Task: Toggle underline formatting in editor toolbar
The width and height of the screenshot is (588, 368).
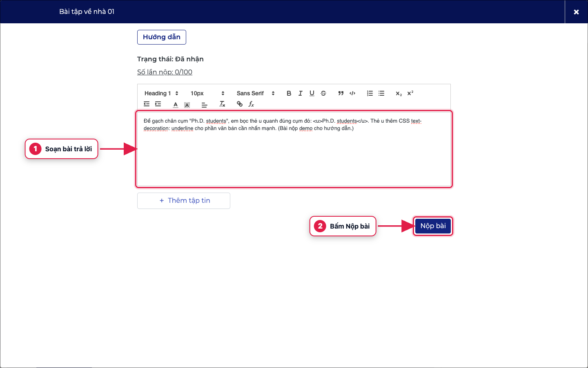Action: click(x=312, y=93)
